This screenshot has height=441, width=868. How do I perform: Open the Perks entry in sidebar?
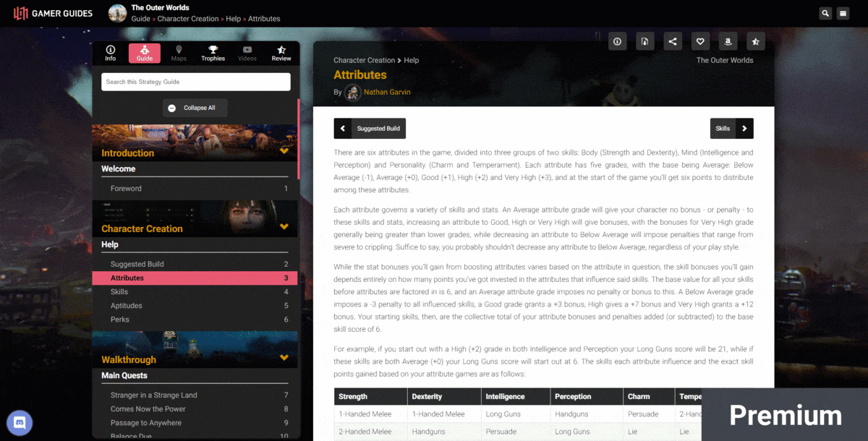point(195,320)
